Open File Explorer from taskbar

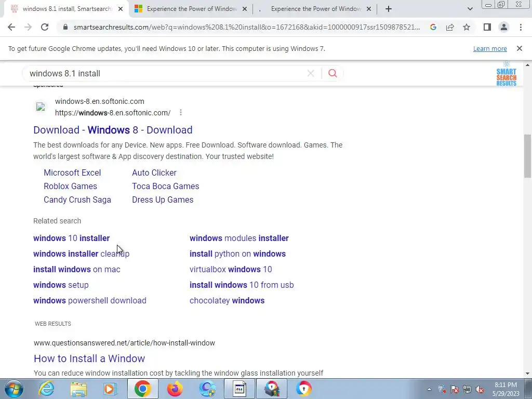(78, 389)
